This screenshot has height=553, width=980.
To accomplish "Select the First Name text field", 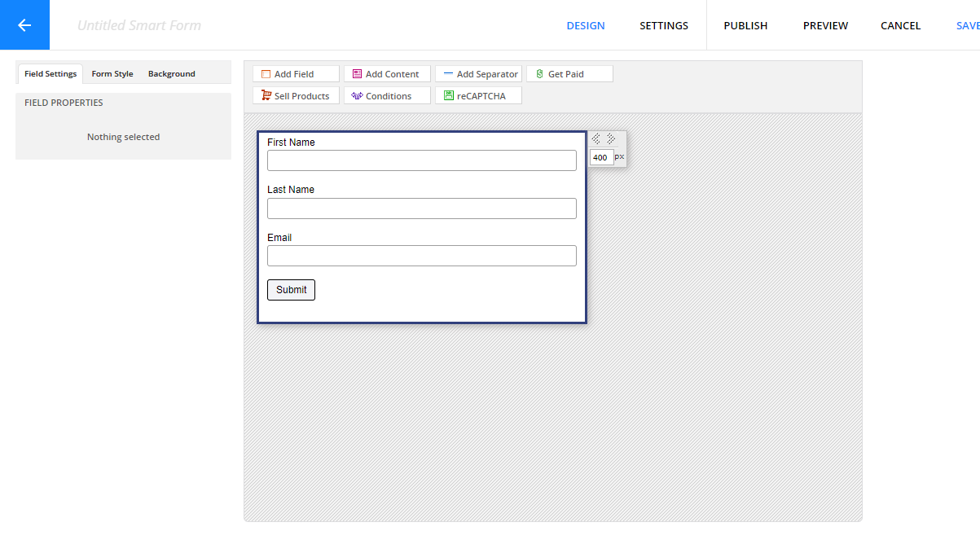I will (421, 160).
